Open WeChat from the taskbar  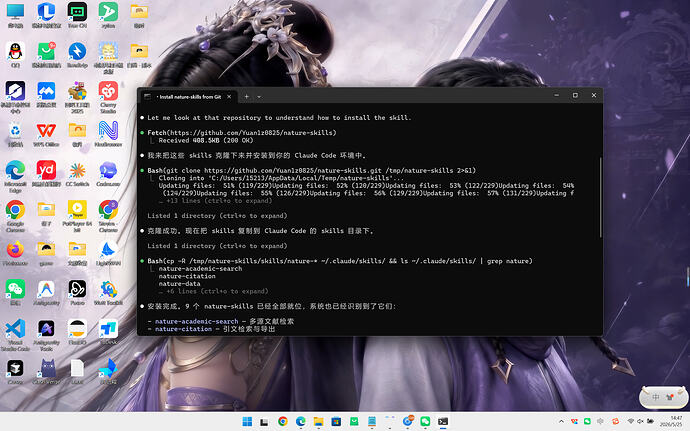(x=425, y=422)
